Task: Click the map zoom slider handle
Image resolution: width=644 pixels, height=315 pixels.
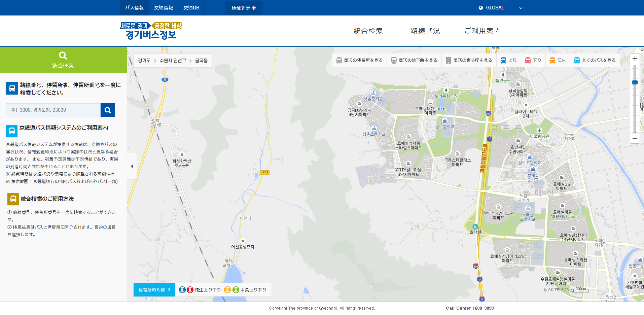Action: 635,82
